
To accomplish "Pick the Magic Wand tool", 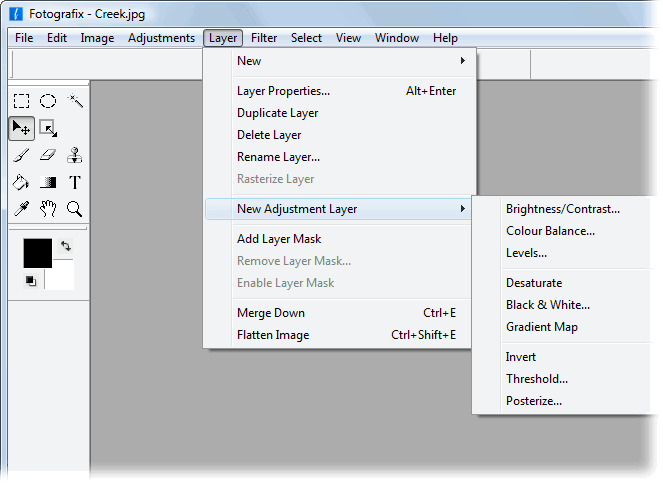I will point(74,101).
